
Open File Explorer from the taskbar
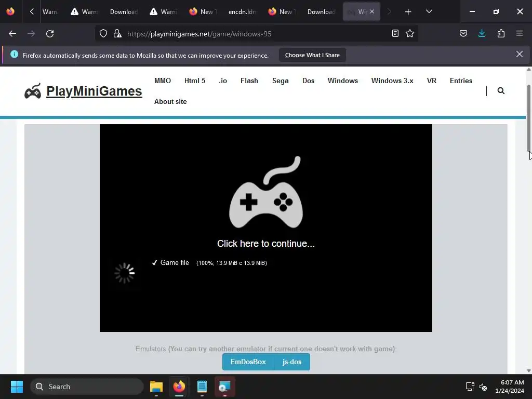pos(156,387)
